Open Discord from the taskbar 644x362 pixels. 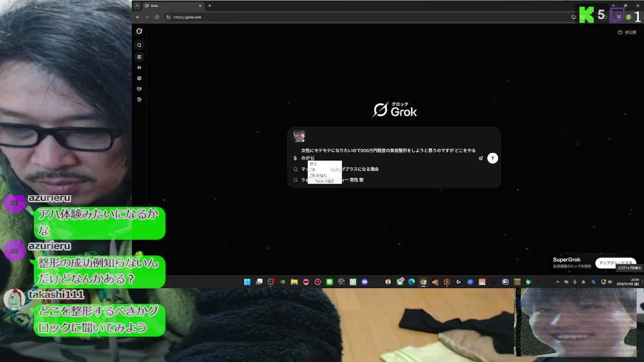(x=365, y=282)
